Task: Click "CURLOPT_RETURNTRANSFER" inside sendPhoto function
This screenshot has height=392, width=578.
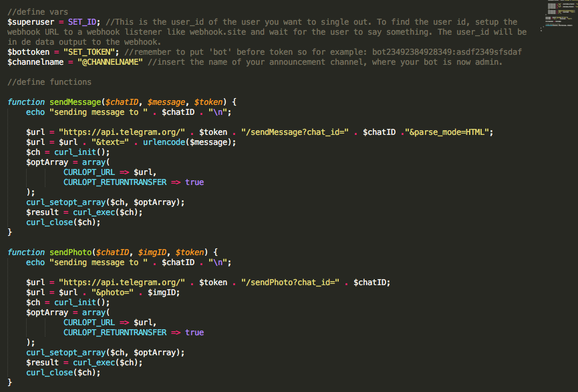Action: coord(115,333)
